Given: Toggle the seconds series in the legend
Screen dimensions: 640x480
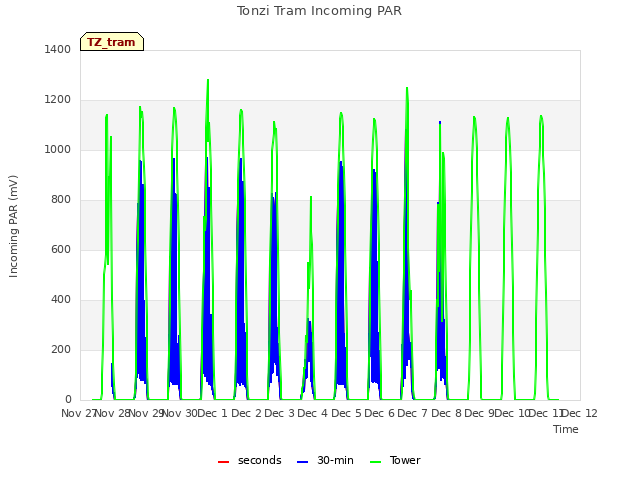Looking at the screenshot, I should (250, 460).
